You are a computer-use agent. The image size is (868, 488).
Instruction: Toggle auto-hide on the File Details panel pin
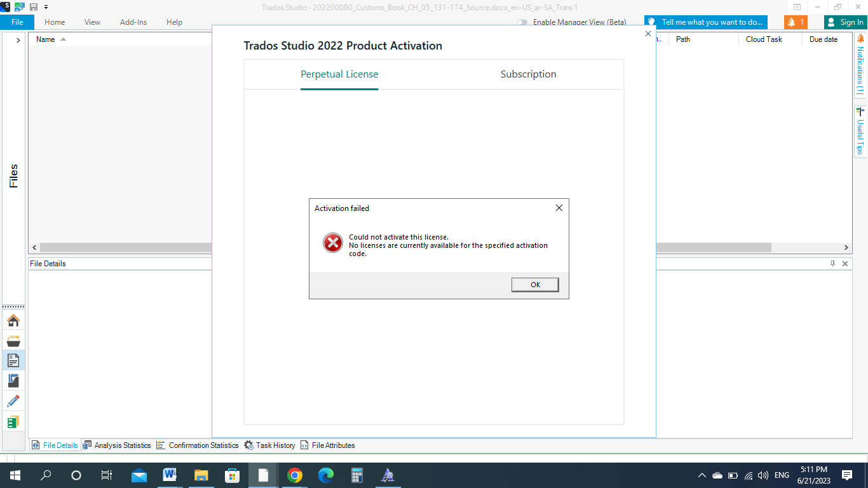832,263
